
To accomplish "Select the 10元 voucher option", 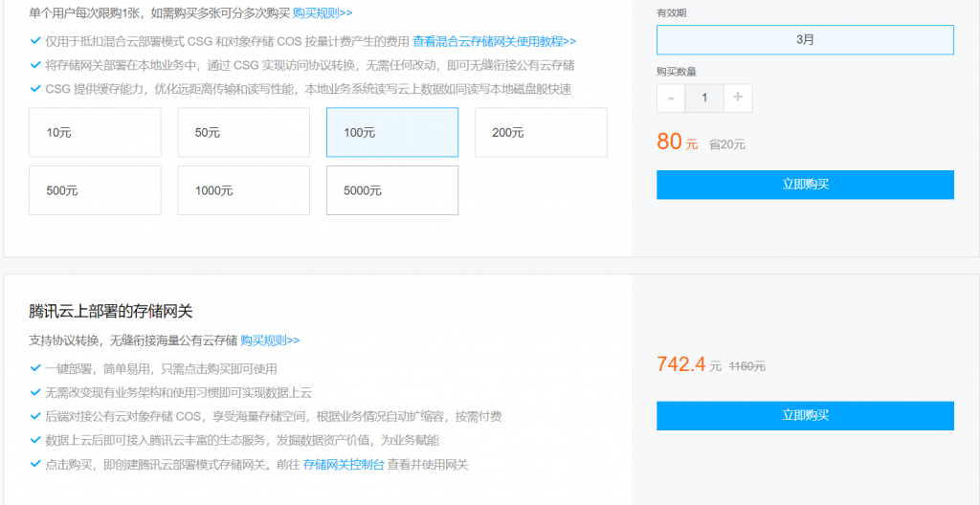I will pos(95,132).
